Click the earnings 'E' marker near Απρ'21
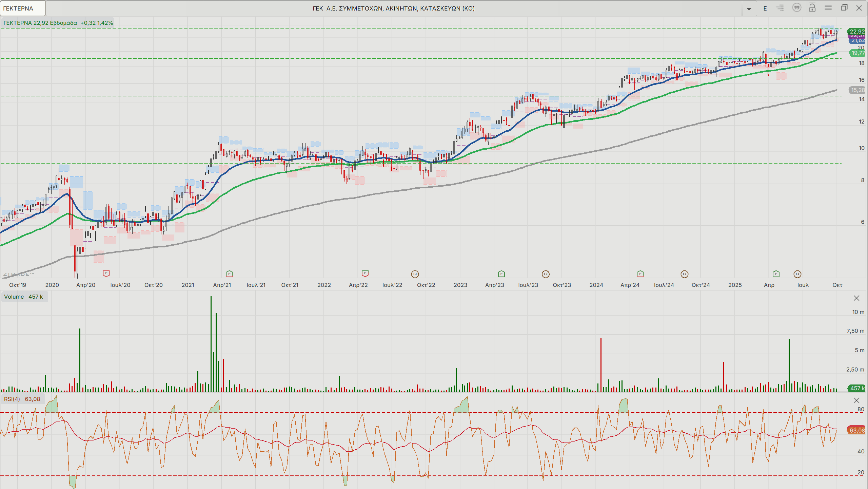This screenshot has width=868, height=489. (x=229, y=274)
